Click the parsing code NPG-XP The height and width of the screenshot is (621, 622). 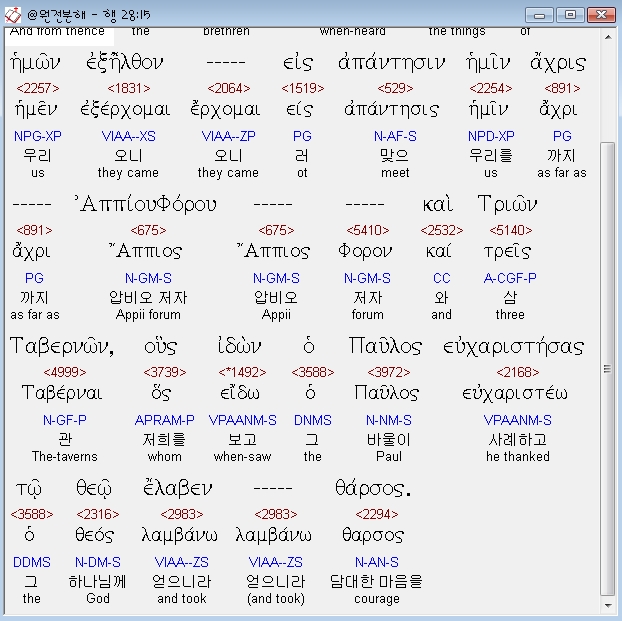click(38, 136)
